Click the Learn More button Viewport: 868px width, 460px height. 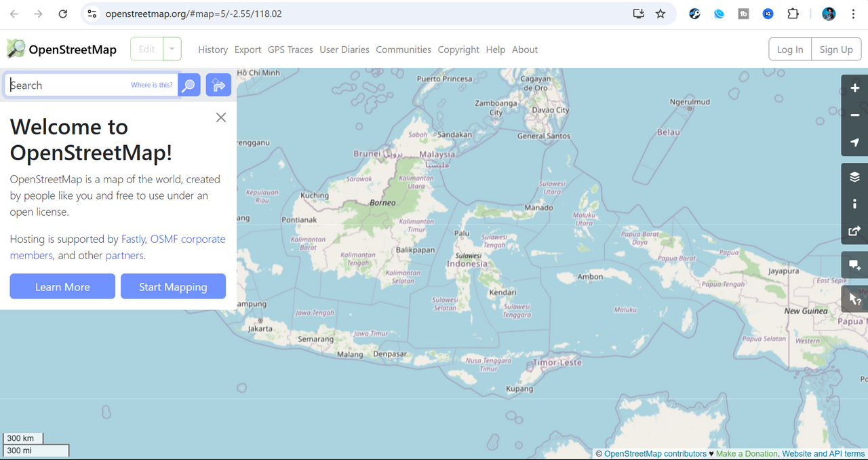[x=62, y=286]
